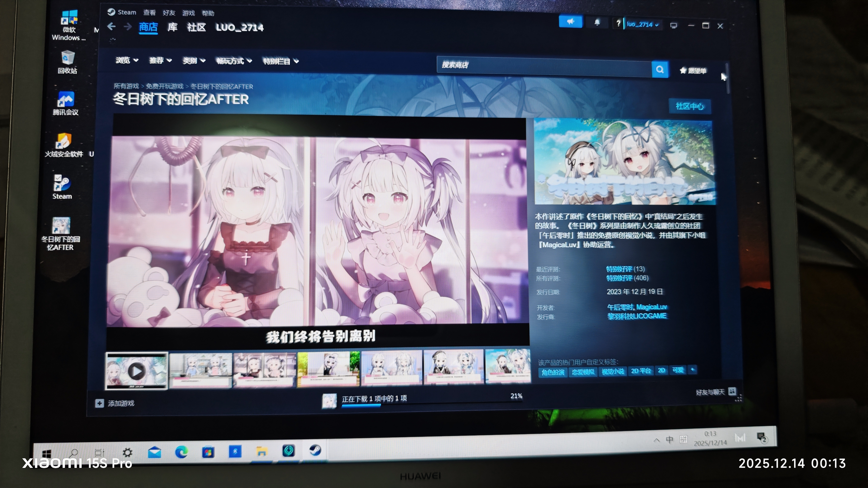Open the luo_2714 account dropdown
Viewport: 868px width, 488px height.
click(x=643, y=24)
